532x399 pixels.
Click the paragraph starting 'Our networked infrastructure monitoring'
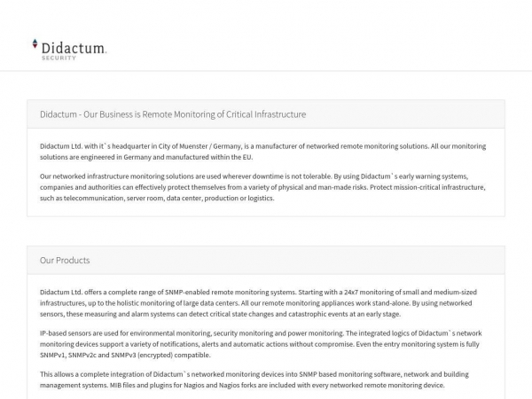262,187
